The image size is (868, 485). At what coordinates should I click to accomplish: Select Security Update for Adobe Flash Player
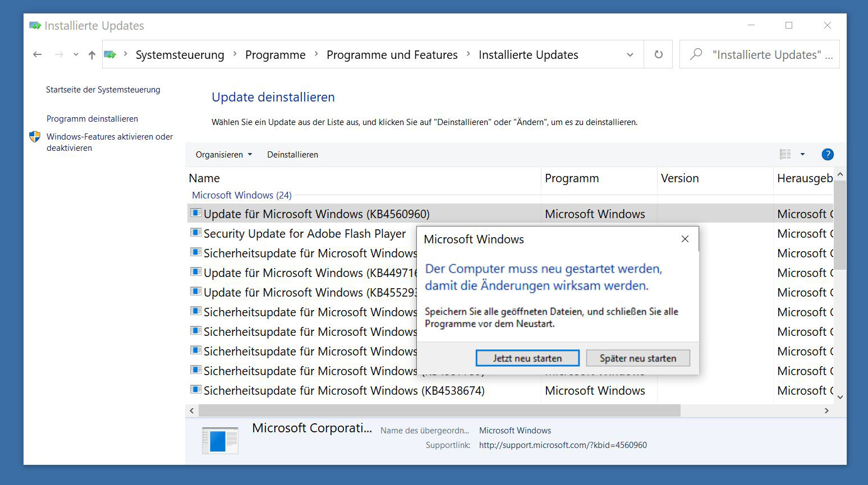(x=305, y=234)
